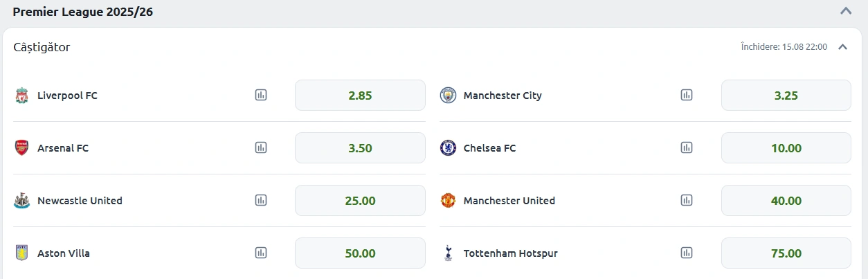Show Tottenham Hotspur statistics chart icon

pyautogui.click(x=687, y=253)
